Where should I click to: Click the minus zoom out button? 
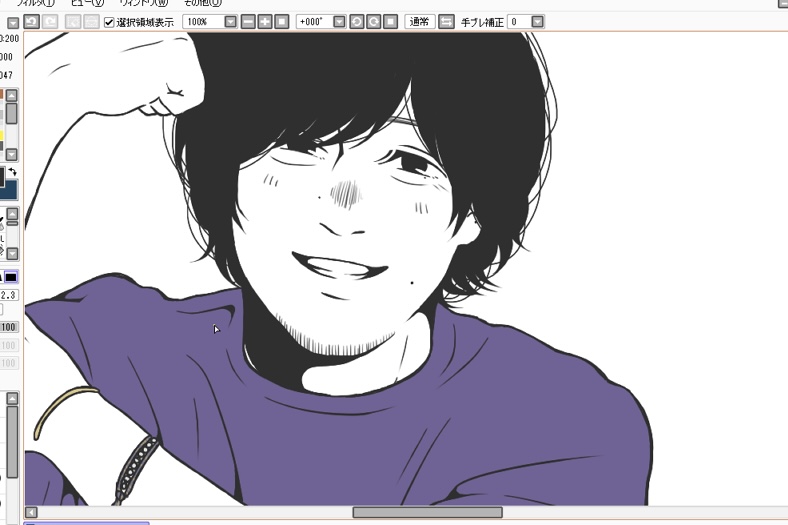[248, 22]
